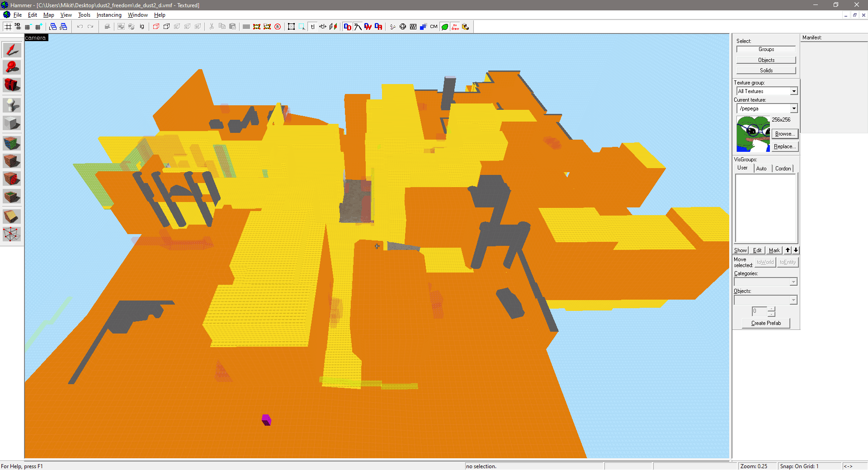Expand the Objects prefab dropdown
This screenshot has height=470, width=868.
point(793,300)
